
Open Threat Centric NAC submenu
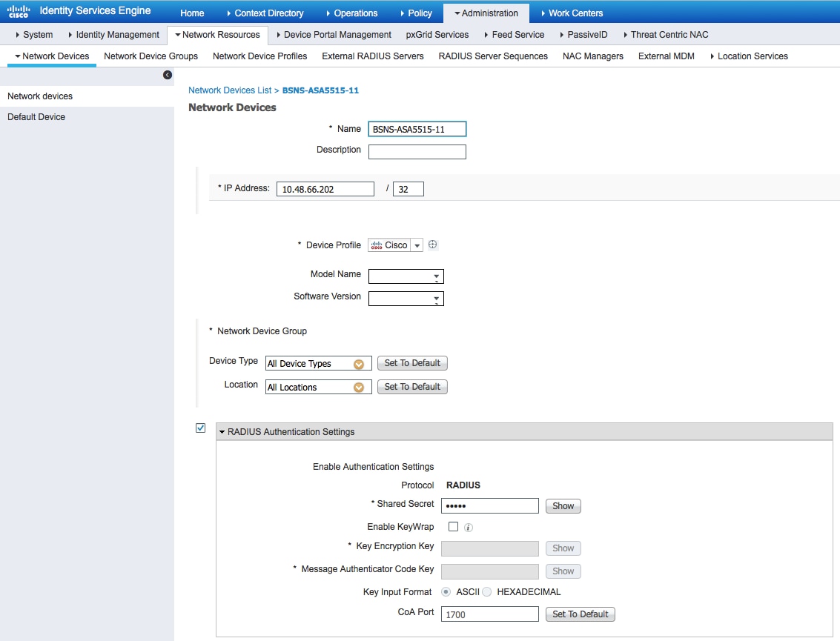click(666, 35)
